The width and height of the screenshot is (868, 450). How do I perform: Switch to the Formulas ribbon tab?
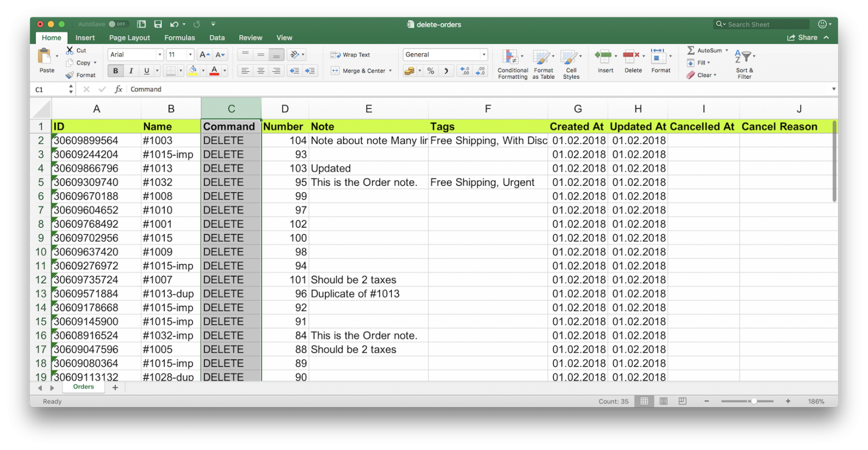point(179,37)
